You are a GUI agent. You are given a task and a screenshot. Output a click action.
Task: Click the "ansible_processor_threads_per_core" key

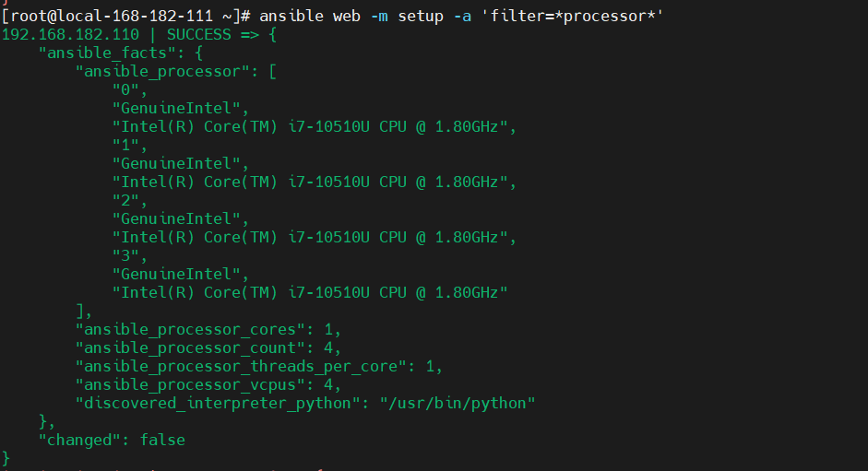point(241,367)
